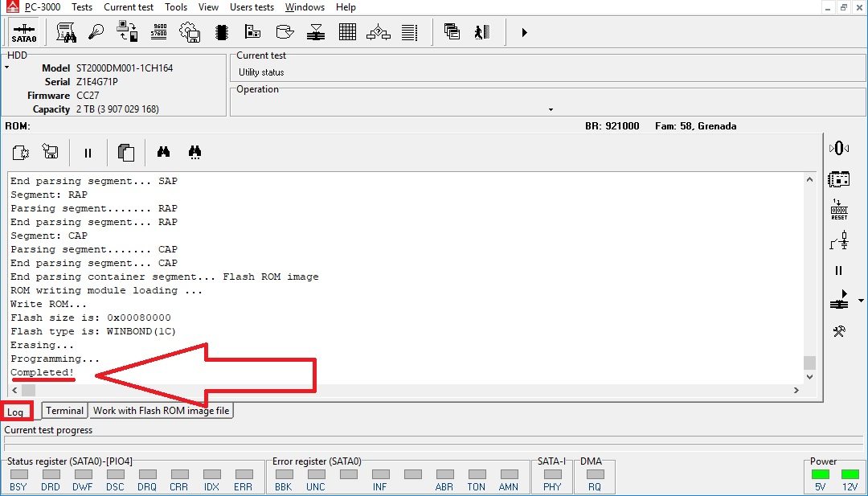The height and width of the screenshot is (496, 868).
Task: Open the Operation dropdown arrow
Action: [551, 109]
